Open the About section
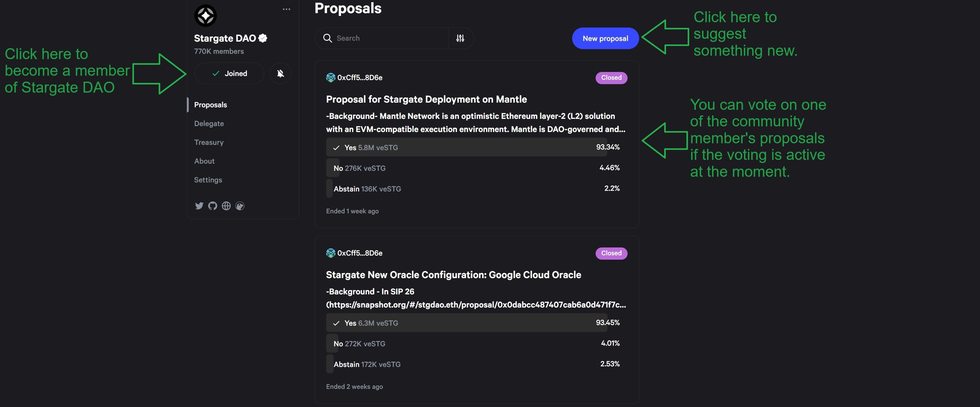Viewport: 980px width, 407px height. [204, 161]
